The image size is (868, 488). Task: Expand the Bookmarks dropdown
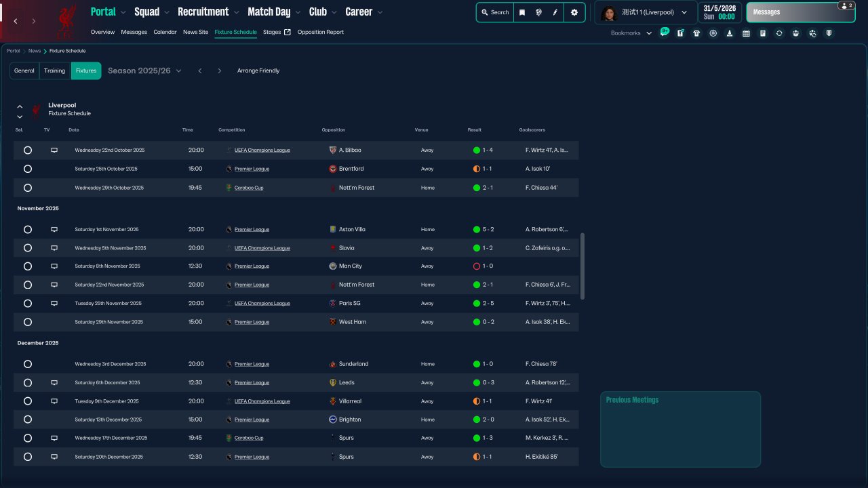[631, 33]
